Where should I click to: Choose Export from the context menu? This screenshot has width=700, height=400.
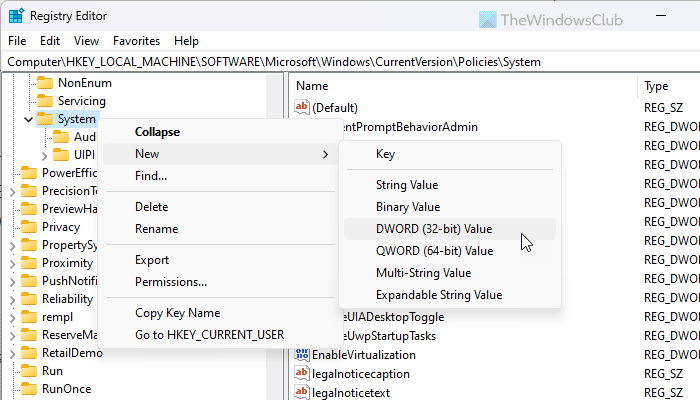[x=152, y=260]
